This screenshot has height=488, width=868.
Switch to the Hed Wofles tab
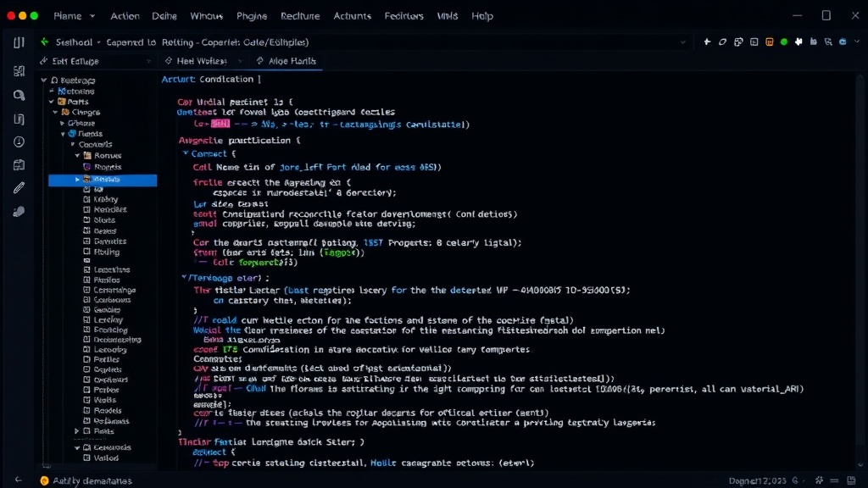click(202, 61)
